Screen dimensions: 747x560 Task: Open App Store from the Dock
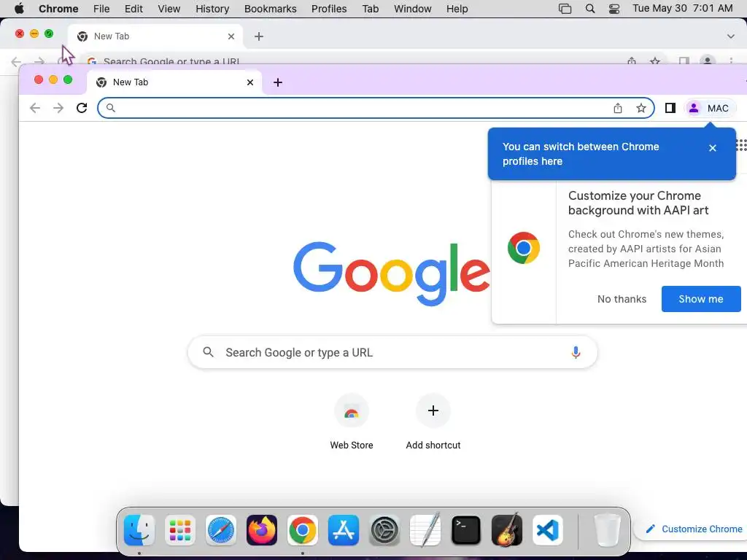tap(344, 530)
